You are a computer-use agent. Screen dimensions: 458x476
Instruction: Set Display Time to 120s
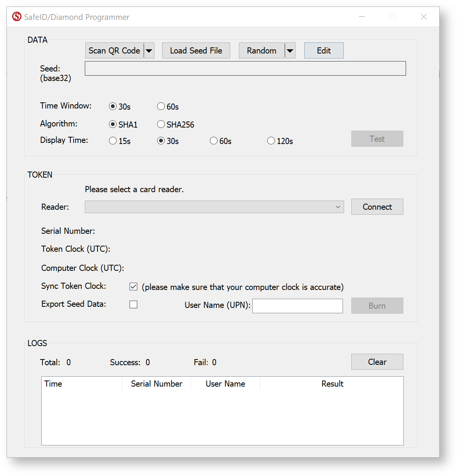(271, 141)
